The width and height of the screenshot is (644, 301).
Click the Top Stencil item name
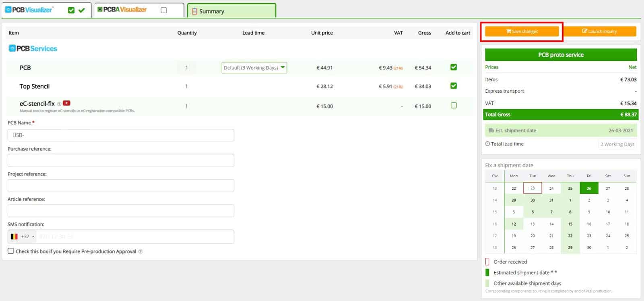pos(35,86)
